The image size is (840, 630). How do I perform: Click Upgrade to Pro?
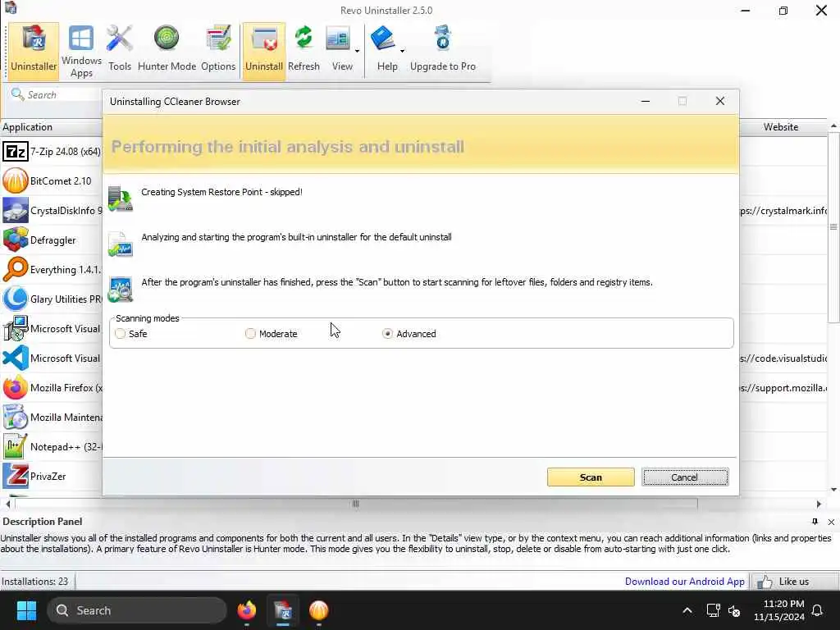[x=442, y=50]
